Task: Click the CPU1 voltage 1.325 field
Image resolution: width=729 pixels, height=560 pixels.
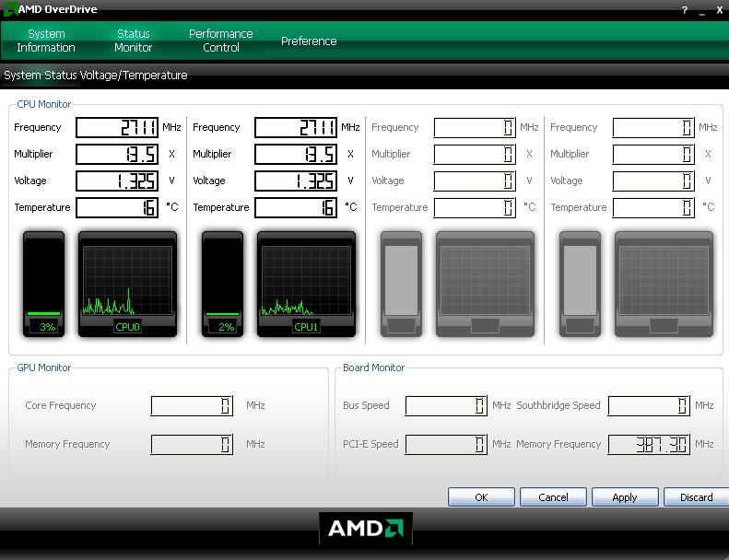Action: 296,181
